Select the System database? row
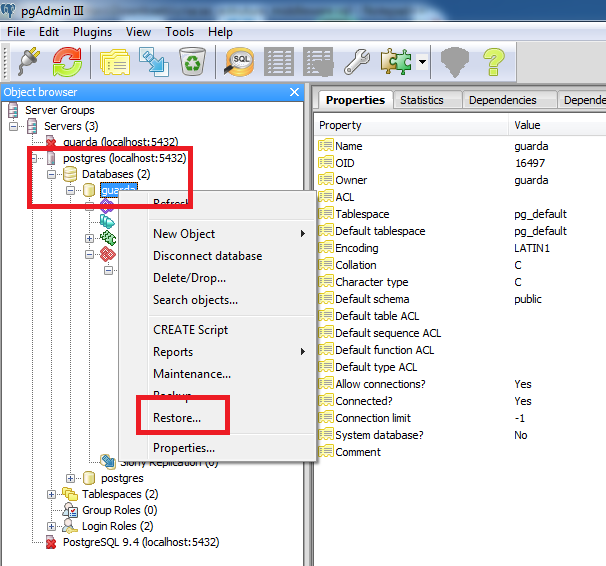The image size is (606, 566). point(460,435)
